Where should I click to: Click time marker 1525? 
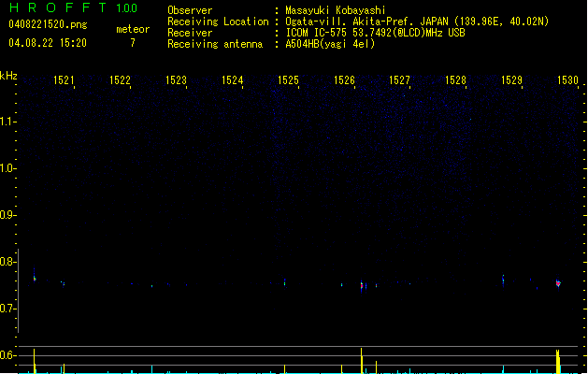point(288,80)
